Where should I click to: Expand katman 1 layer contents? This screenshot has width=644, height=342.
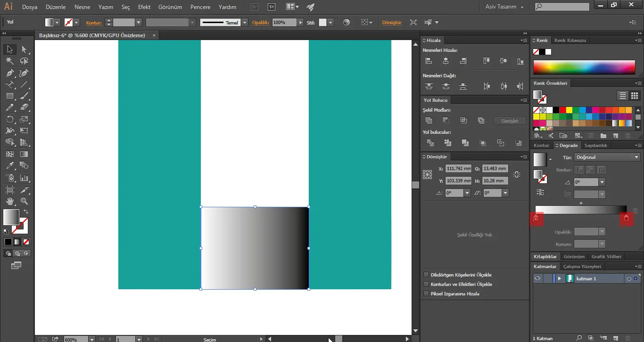coord(559,278)
